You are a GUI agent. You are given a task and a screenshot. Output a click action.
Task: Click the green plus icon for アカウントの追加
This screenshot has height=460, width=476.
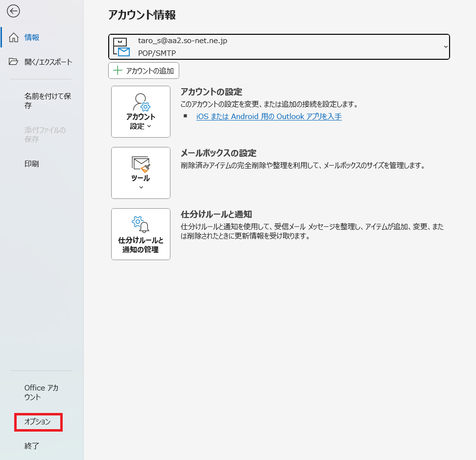(x=118, y=71)
